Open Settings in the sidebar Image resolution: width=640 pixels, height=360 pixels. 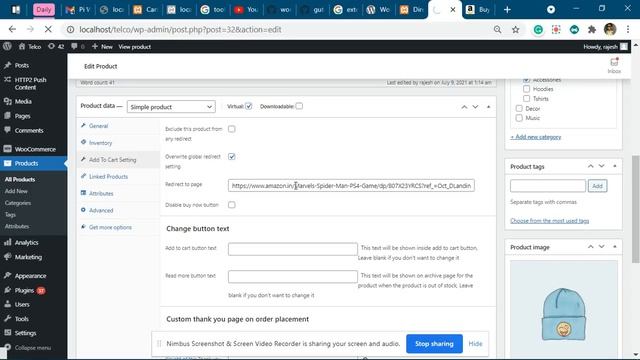click(25, 333)
